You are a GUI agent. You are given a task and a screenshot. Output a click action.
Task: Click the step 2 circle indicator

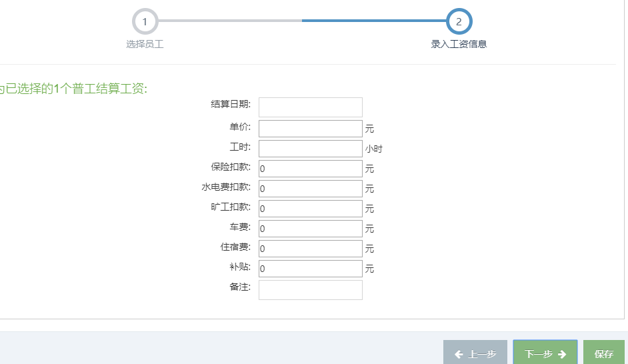click(459, 21)
